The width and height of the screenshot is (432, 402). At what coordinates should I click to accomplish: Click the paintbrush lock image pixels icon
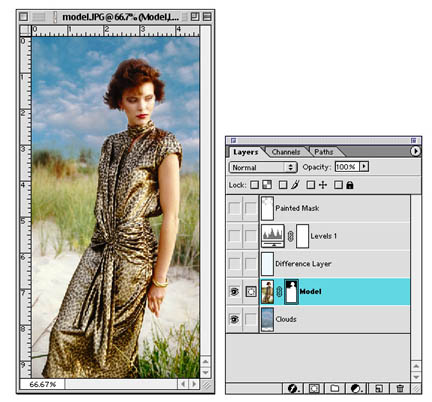(x=295, y=185)
